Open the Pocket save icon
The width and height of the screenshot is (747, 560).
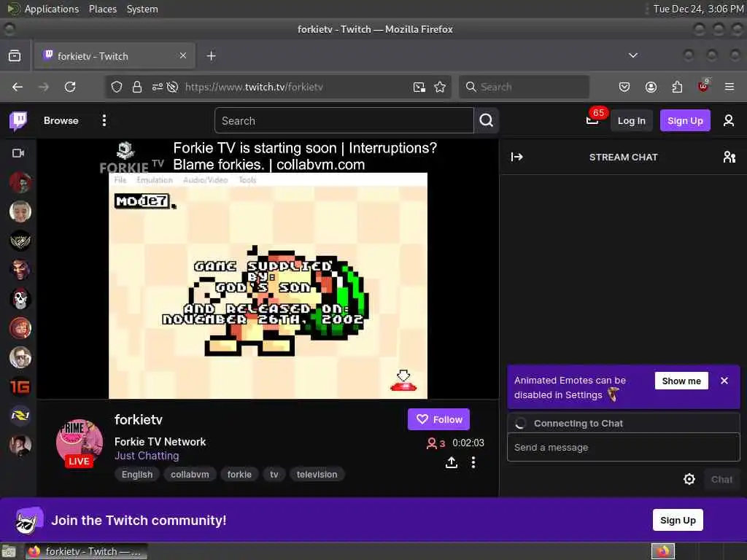tap(624, 87)
